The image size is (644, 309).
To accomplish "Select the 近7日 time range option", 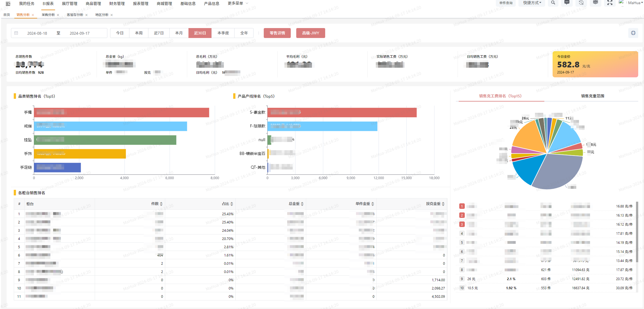I will click(x=159, y=33).
